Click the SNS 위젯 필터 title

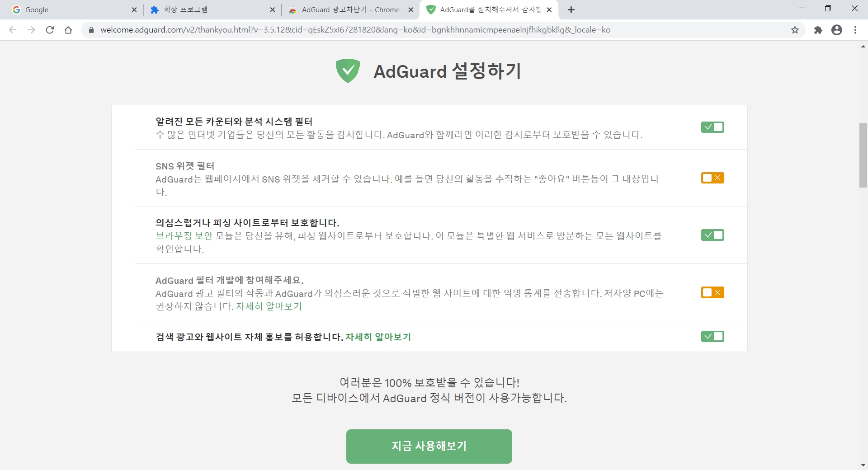185,166
